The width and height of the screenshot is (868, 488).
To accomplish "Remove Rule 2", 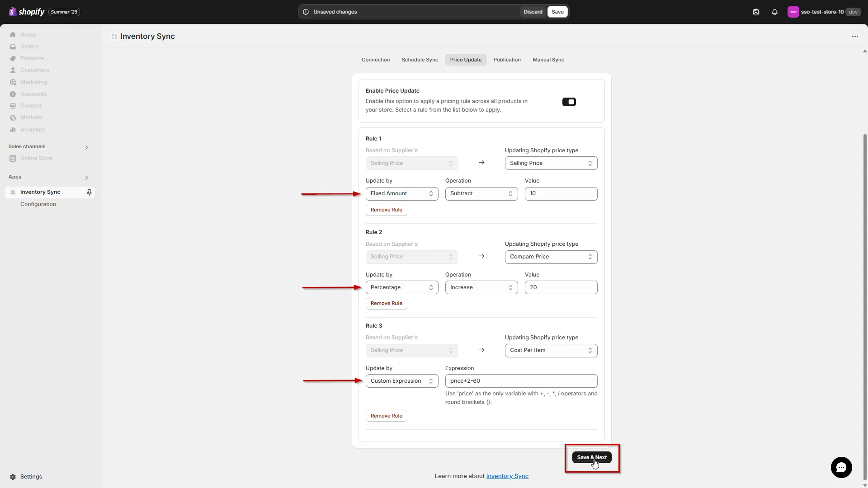I will point(386,303).
